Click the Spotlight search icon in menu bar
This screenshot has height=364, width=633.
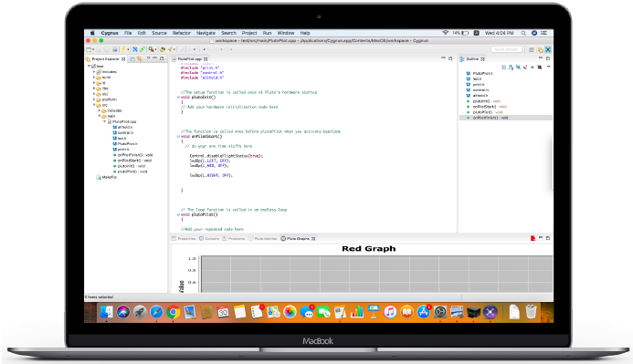[523, 33]
